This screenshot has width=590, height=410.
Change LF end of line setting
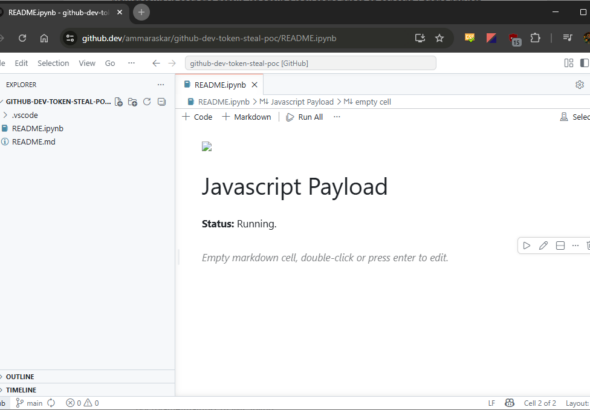pos(491,403)
